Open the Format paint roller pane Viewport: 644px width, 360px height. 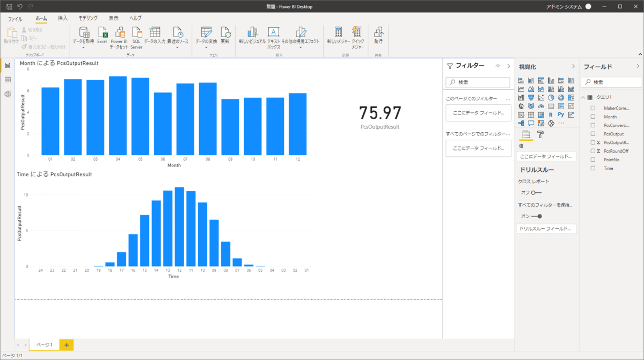[540, 135]
